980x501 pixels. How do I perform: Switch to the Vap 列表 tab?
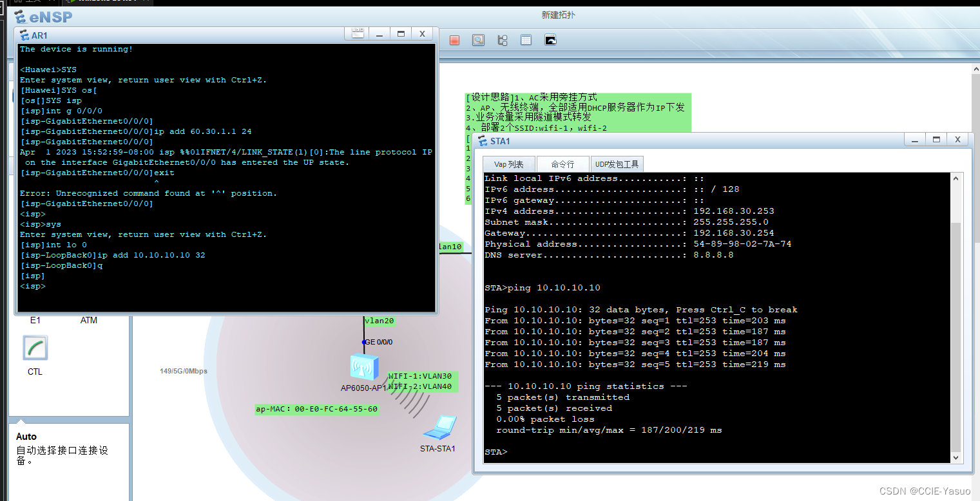[509, 164]
